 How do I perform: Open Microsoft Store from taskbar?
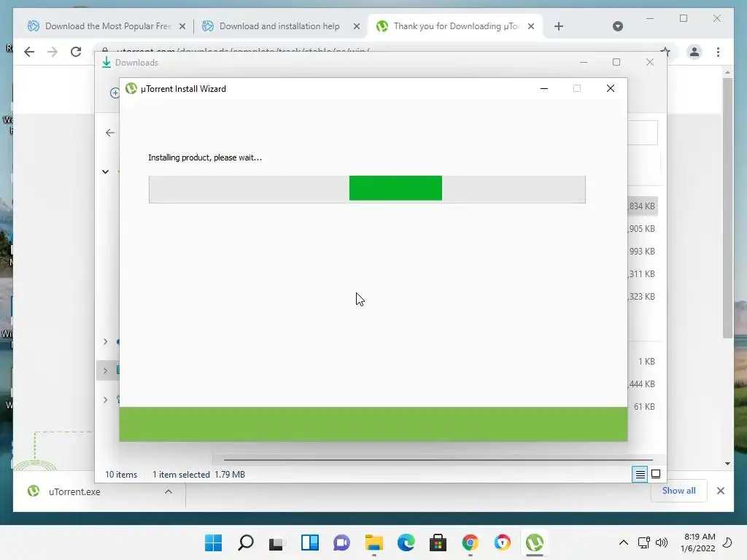pyautogui.click(x=438, y=542)
